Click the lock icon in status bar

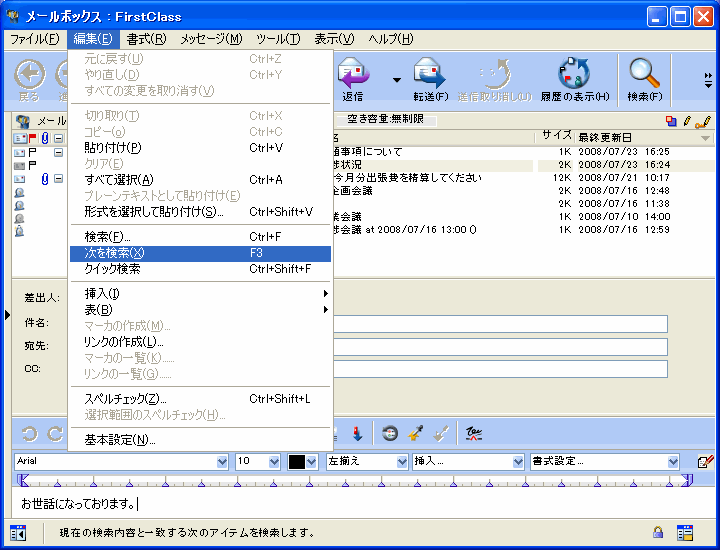coord(658,532)
